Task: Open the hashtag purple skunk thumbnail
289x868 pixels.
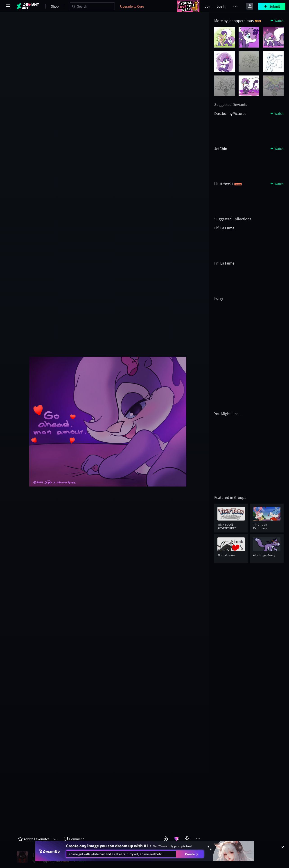Action: pyautogui.click(x=249, y=37)
